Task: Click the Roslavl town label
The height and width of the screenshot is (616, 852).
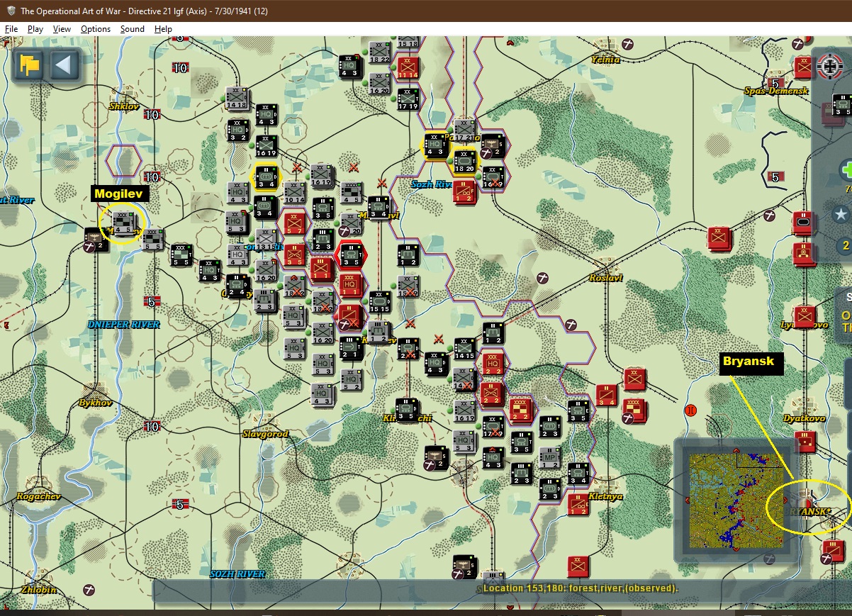Action: point(605,278)
